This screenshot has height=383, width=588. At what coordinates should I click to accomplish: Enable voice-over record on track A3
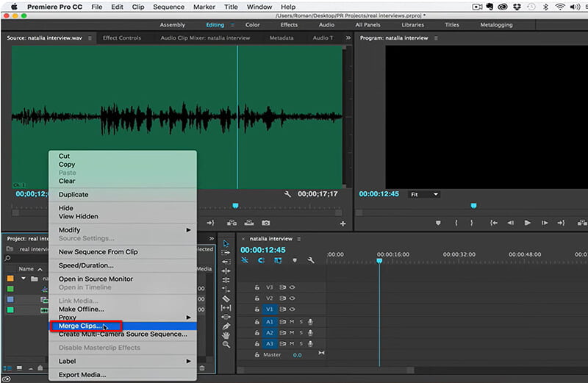(x=310, y=343)
